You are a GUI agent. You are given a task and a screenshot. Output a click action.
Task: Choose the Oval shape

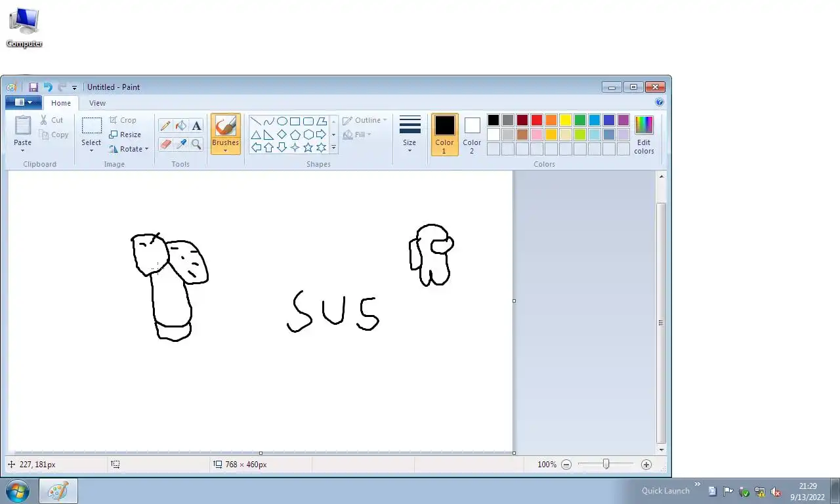(x=282, y=121)
